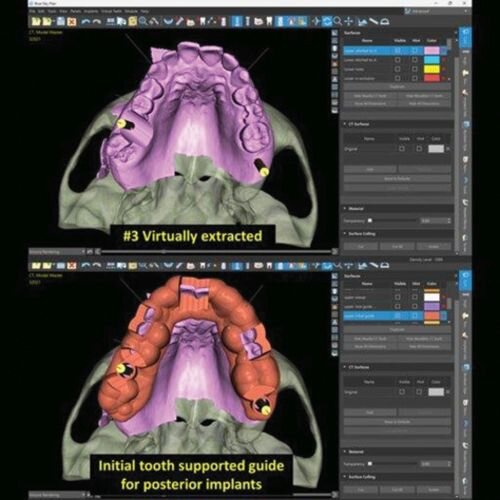Click the red X close-project icon in upper toolbar
500x500 pixels.
71,22
